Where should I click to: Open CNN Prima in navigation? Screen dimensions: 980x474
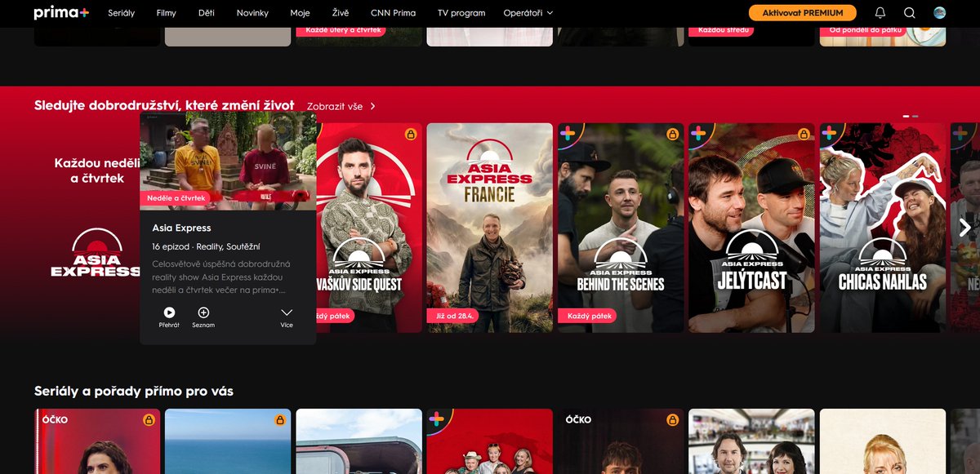point(393,13)
